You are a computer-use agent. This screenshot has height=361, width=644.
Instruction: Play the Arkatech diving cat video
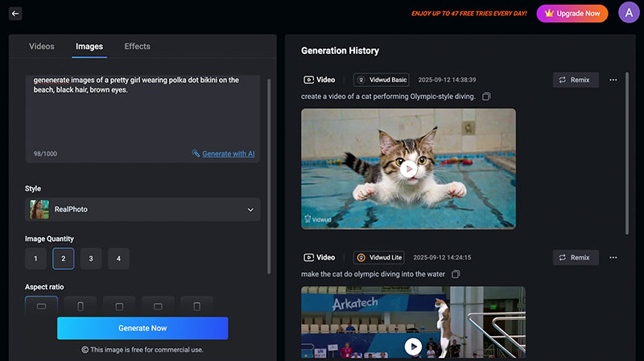pyautogui.click(x=413, y=346)
